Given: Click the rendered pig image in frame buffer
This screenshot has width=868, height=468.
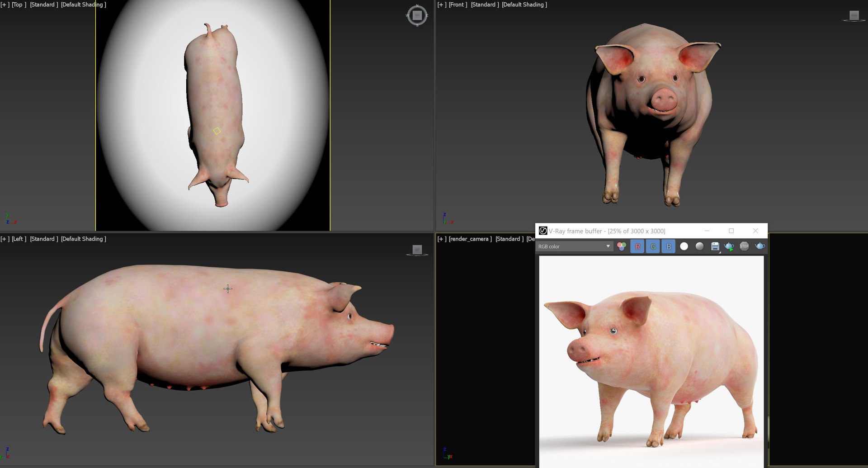Looking at the screenshot, I should [x=651, y=362].
